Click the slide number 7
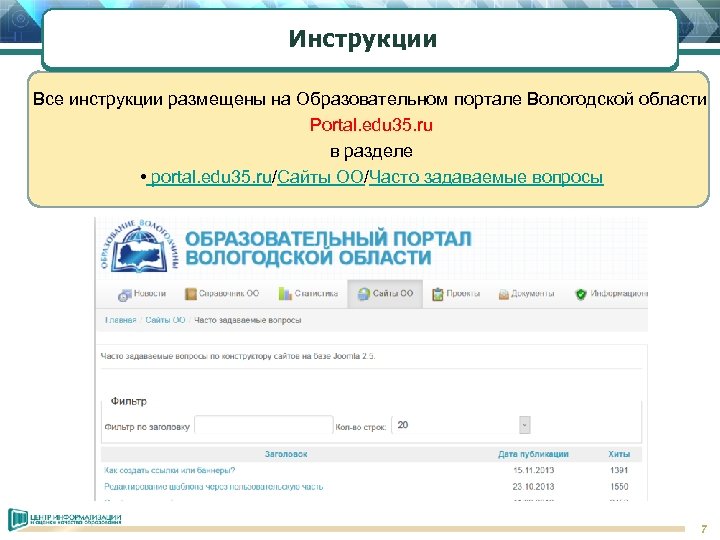 click(704, 529)
